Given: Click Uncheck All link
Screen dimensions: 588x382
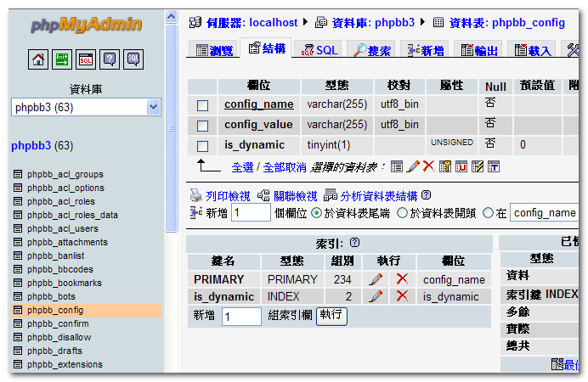Looking at the screenshot, I should coord(285,167).
